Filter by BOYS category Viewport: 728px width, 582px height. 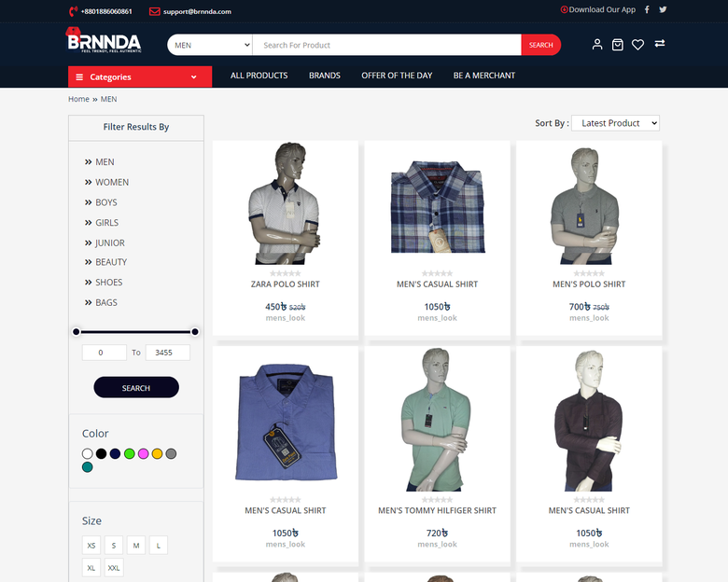[105, 202]
